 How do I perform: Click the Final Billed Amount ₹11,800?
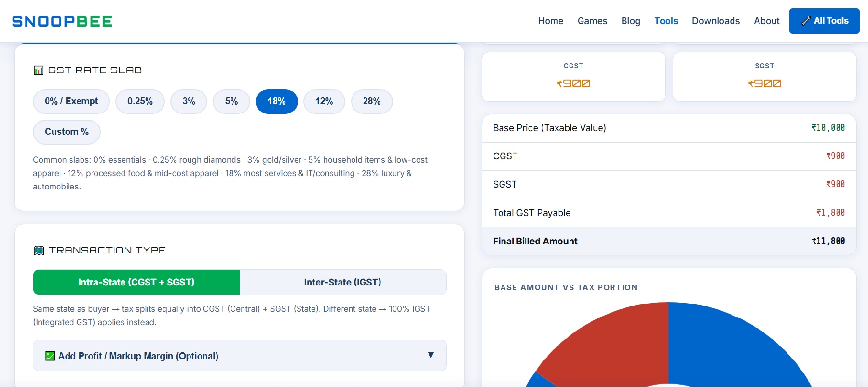(x=828, y=241)
